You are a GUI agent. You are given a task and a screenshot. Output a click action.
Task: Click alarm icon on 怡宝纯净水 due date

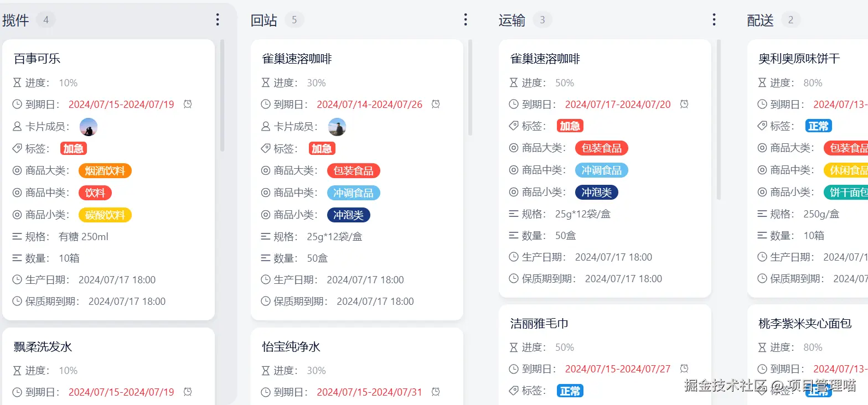(436, 392)
